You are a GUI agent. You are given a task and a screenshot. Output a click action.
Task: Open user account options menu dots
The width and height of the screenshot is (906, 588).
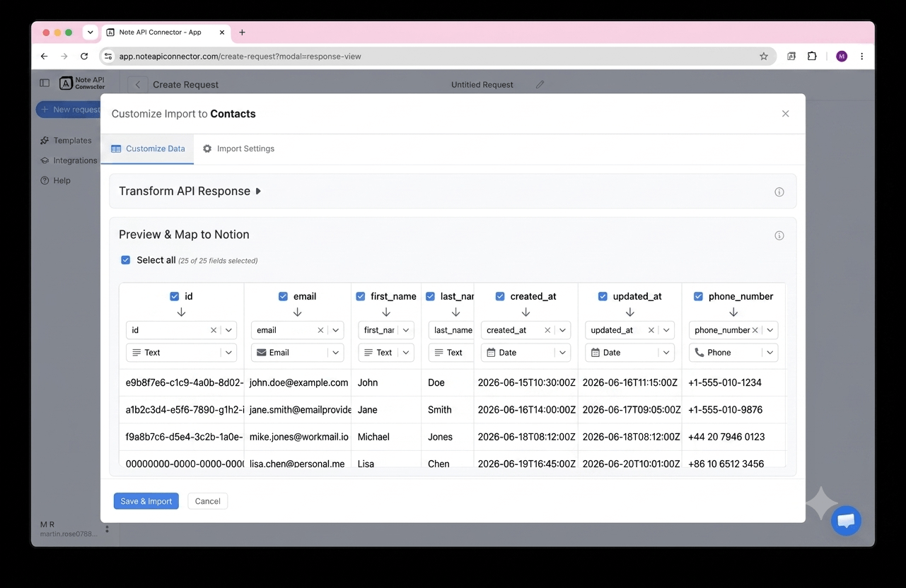point(108,529)
